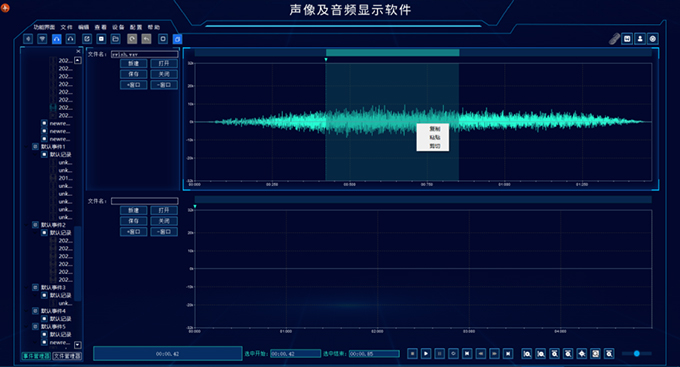
Task: Choose 粘贴 from the context menu
Action: [x=435, y=137]
